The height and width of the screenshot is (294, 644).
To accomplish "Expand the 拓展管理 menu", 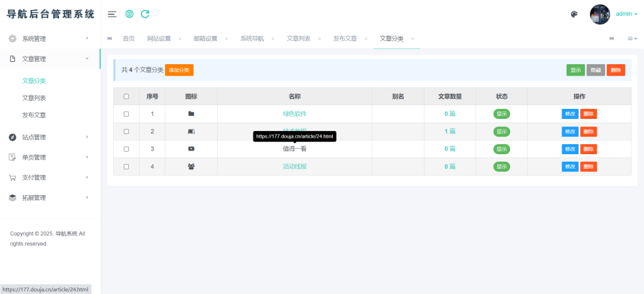I will pyautogui.click(x=50, y=198).
